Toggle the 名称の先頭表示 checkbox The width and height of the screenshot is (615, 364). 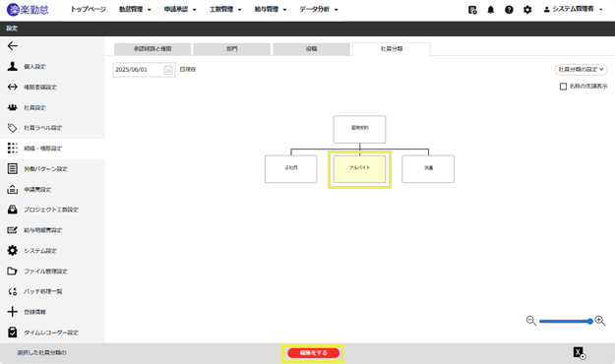(563, 87)
